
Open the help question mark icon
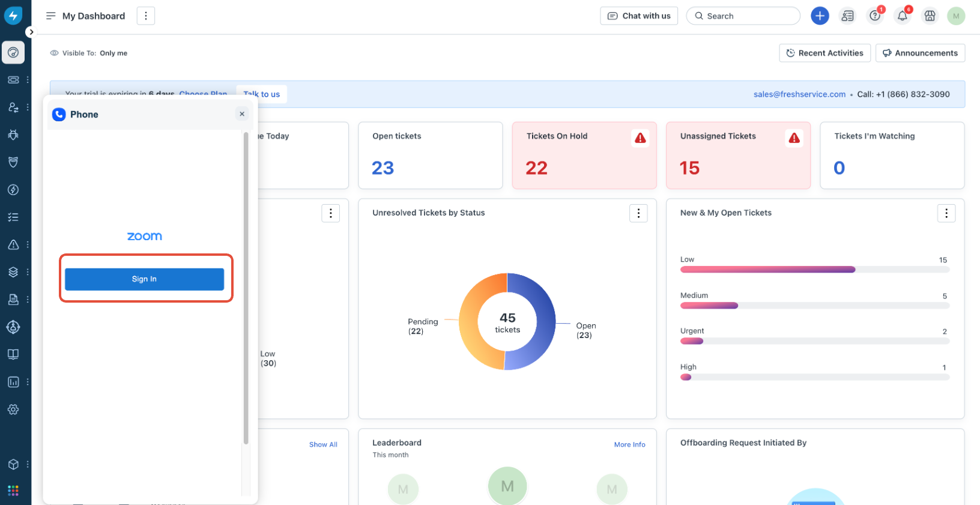(x=875, y=16)
